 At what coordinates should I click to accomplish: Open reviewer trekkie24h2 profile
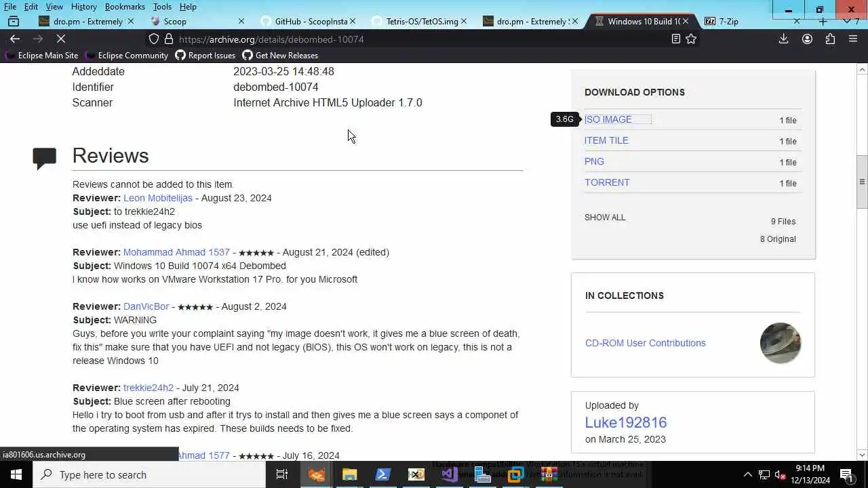149,388
